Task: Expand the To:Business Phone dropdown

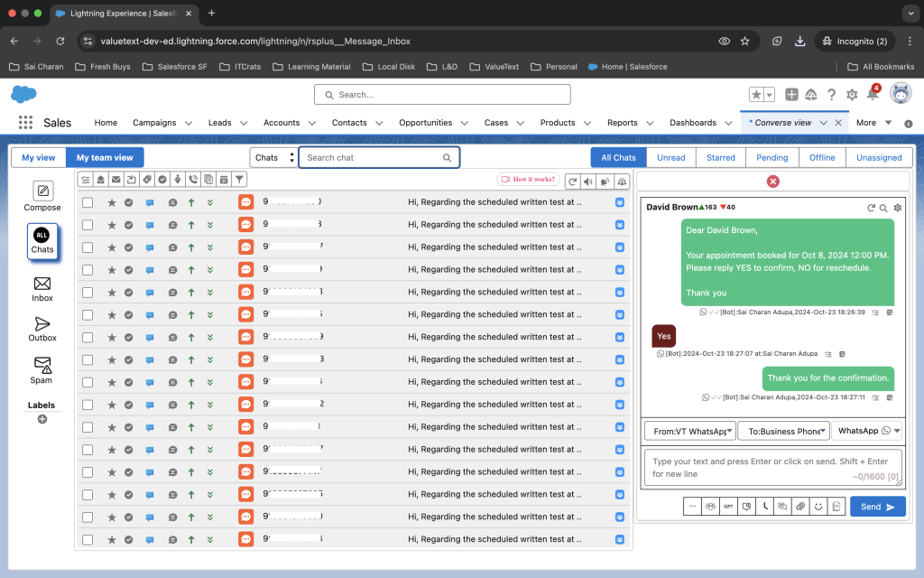Action: point(783,432)
